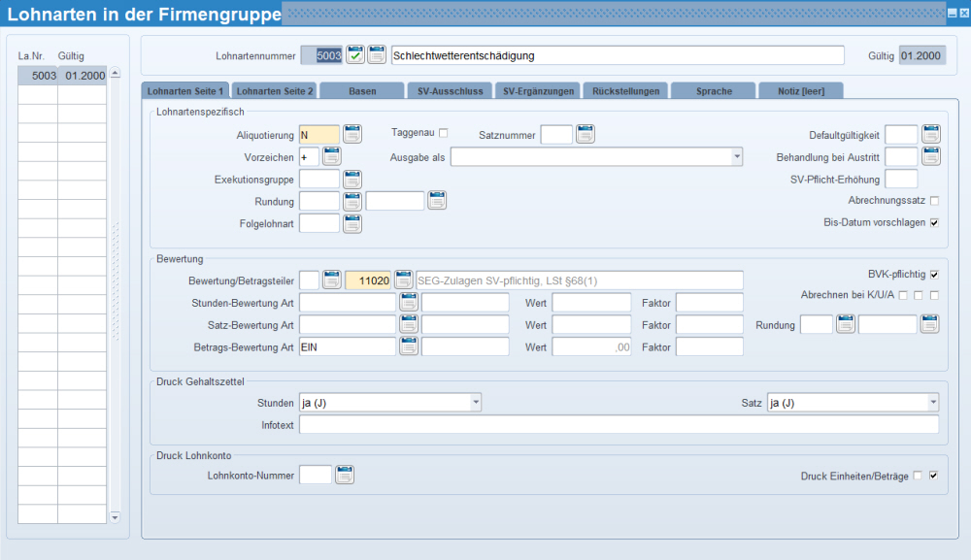Click the Vorzeichen field containing +

309,156
